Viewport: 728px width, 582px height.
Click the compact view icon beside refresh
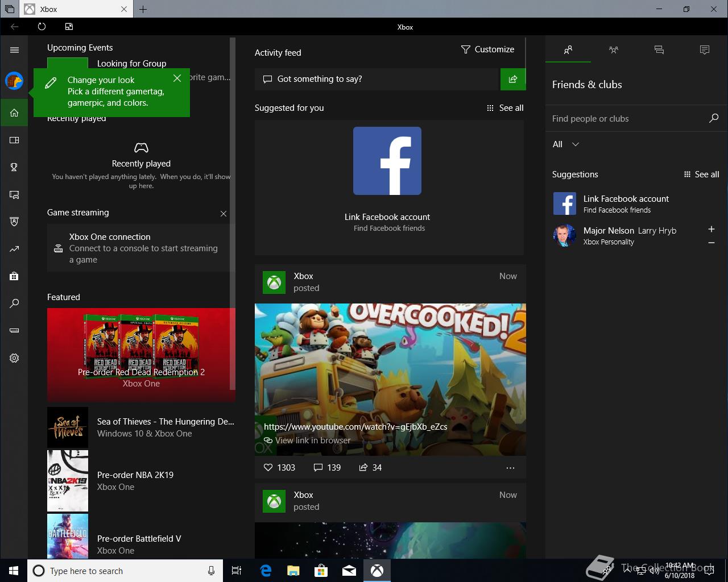(x=69, y=27)
